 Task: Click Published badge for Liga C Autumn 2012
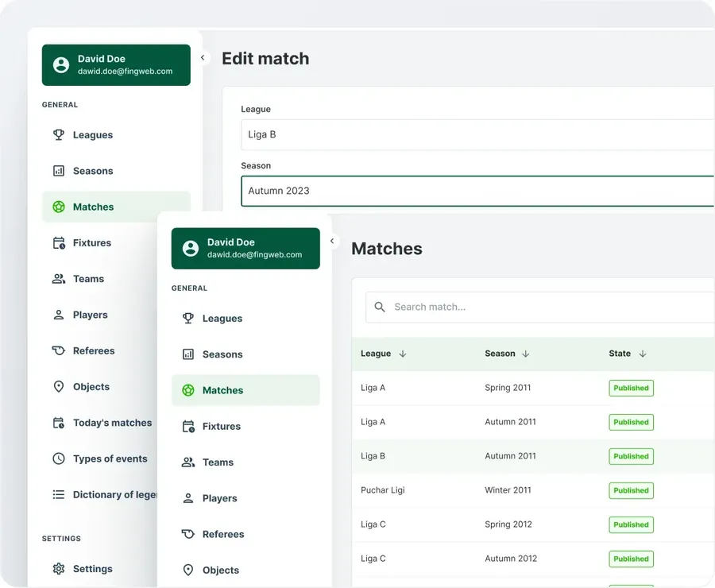(x=631, y=559)
